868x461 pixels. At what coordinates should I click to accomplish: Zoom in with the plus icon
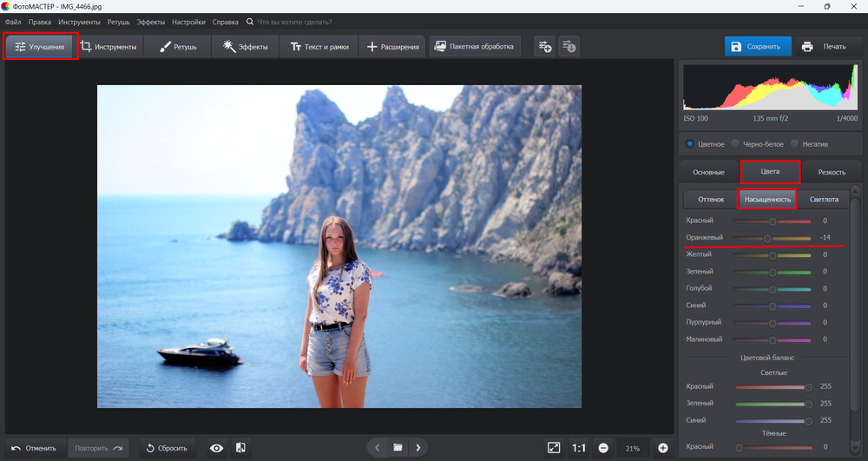point(663,448)
